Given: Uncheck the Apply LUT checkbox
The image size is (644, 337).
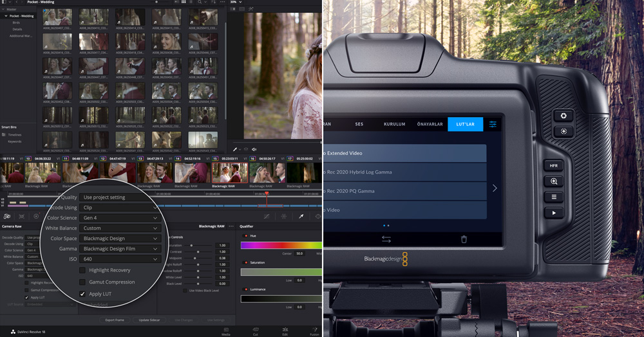Looking at the screenshot, I should tap(82, 294).
